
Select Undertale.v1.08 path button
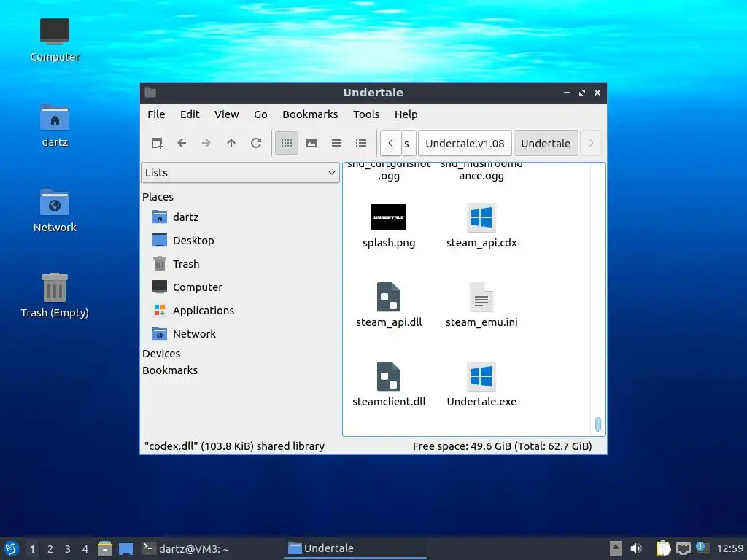click(465, 144)
